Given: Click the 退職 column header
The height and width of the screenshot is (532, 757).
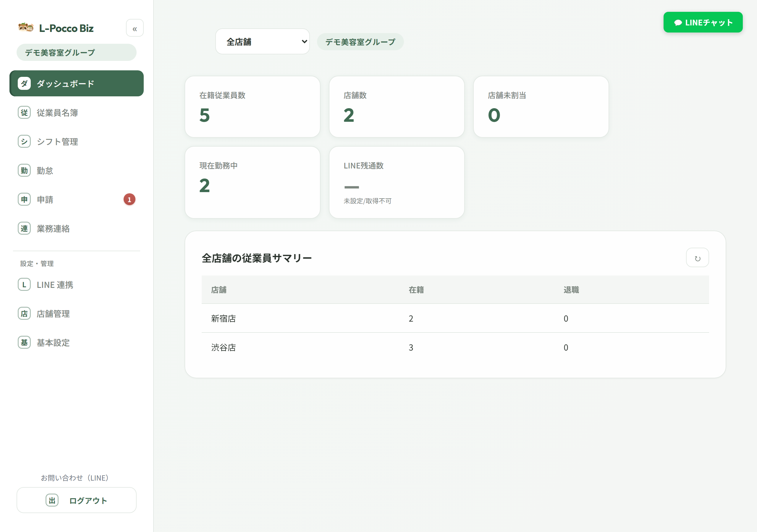Looking at the screenshot, I should pos(571,290).
